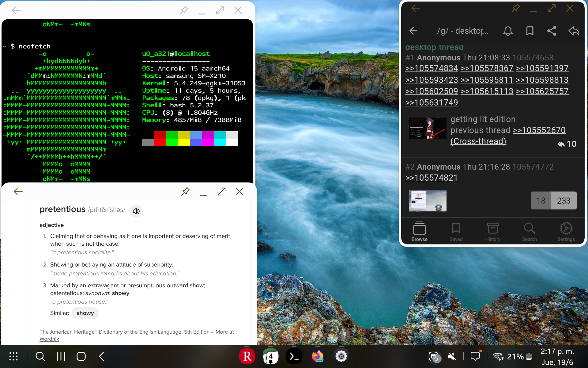Expand the dictionary window to fullscreen
This screenshot has width=588, height=368.
tap(221, 192)
